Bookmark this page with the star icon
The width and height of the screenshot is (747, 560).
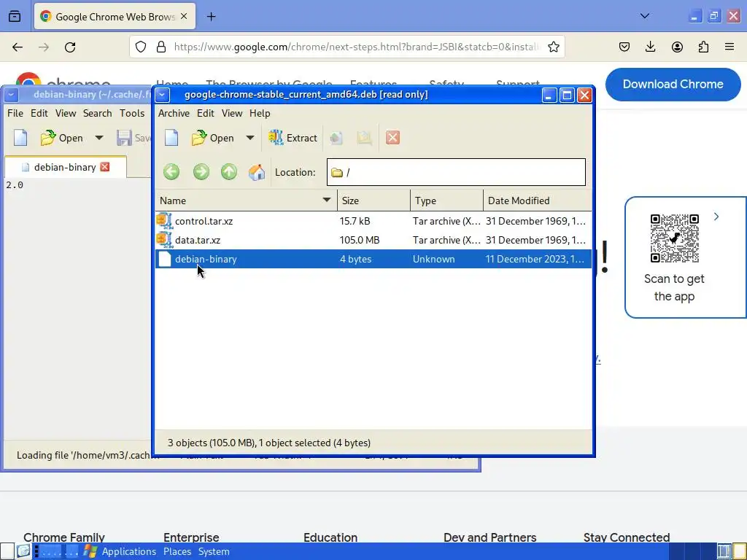tap(553, 47)
